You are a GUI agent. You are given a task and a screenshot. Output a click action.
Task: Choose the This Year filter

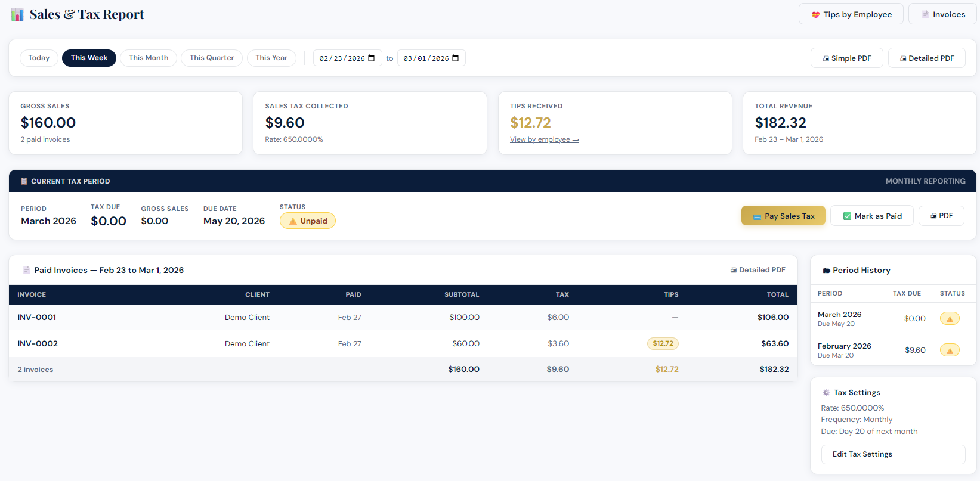271,58
